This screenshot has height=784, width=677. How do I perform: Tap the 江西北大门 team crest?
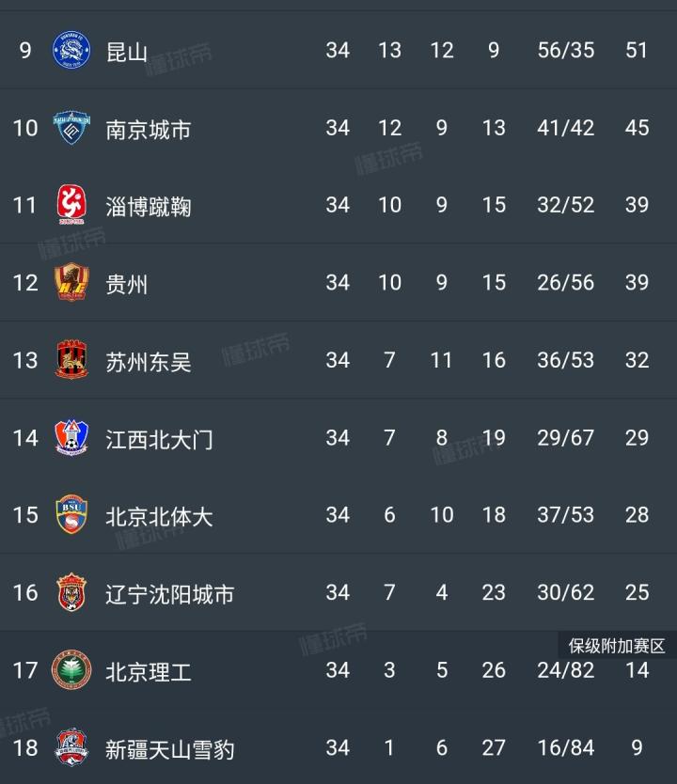pos(71,437)
